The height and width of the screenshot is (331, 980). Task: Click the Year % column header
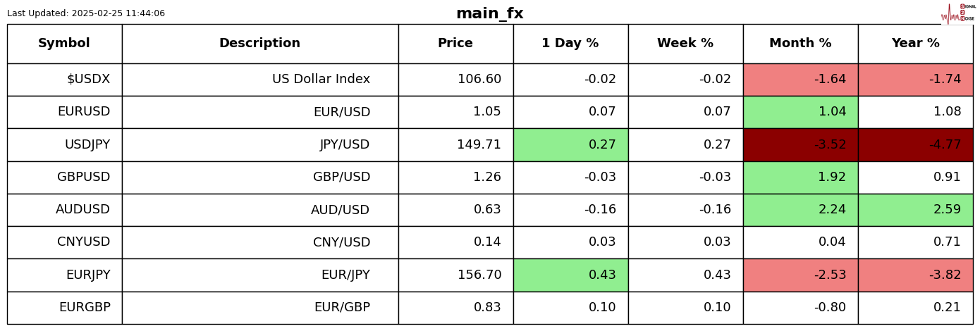point(915,44)
